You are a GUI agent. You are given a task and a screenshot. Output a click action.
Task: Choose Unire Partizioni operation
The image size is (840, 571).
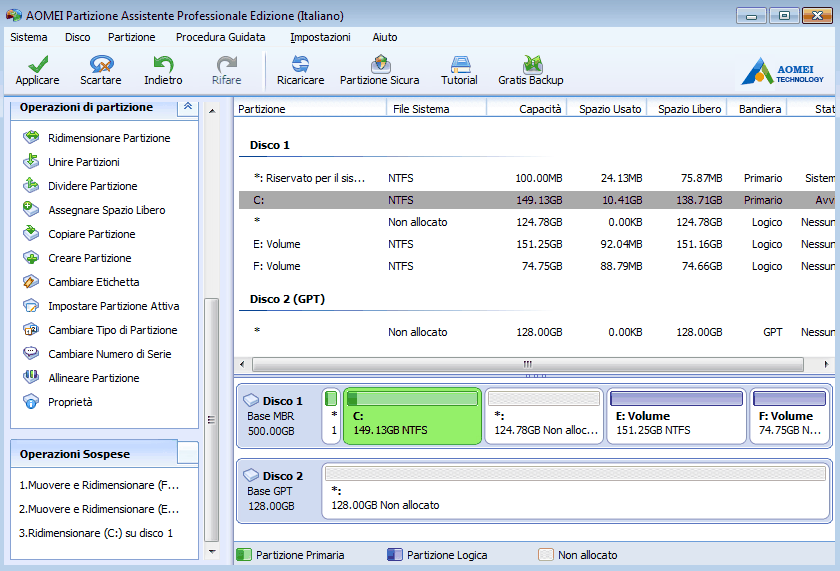click(84, 162)
